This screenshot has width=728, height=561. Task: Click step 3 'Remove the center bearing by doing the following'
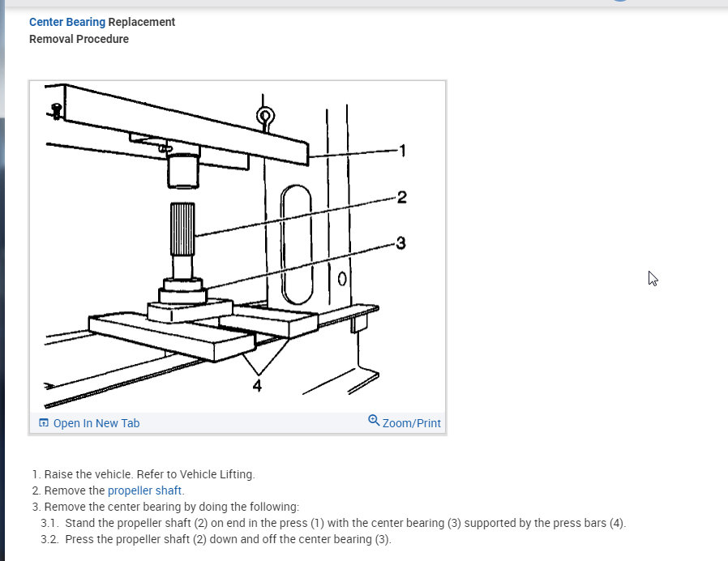tap(165, 507)
